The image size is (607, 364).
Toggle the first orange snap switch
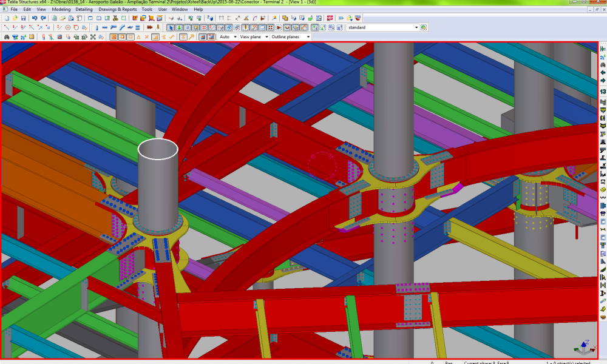[113, 36]
